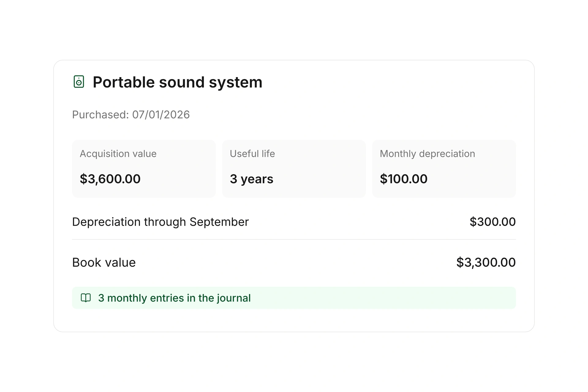The image size is (588, 392).
Task: Select the $3,600.00 acquisition amount
Action: click(x=110, y=179)
